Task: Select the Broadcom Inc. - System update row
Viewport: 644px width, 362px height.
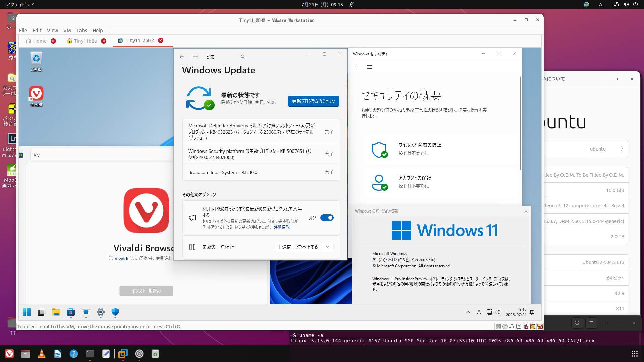Action: pos(261,172)
